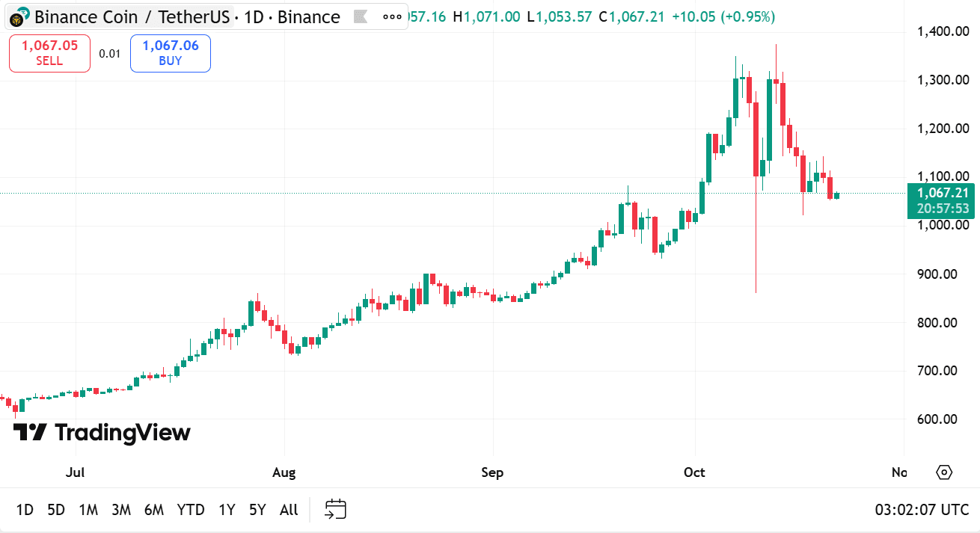Switch to the 5Y date range

[x=257, y=510]
